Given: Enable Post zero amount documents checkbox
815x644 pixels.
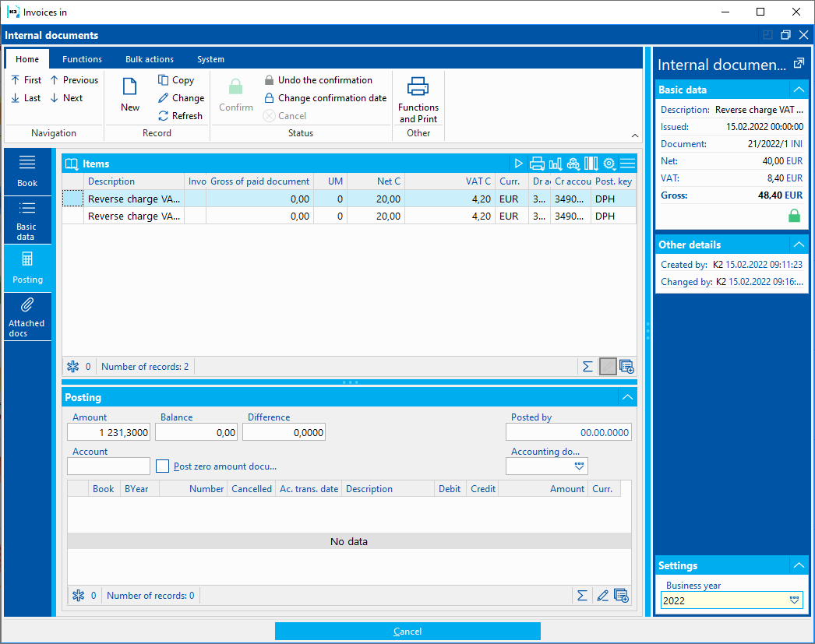Looking at the screenshot, I should tap(162, 466).
